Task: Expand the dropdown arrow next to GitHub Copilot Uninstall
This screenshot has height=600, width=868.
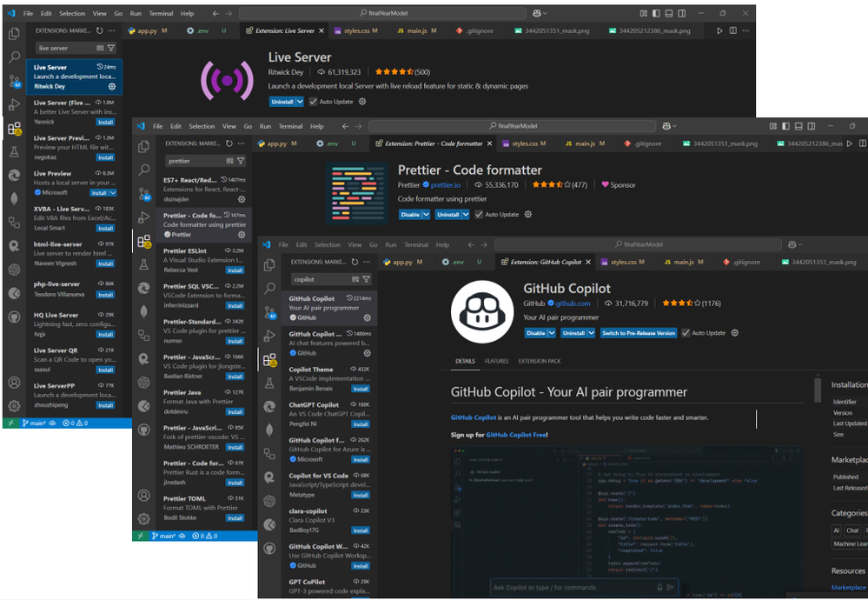Action: pyautogui.click(x=591, y=333)
